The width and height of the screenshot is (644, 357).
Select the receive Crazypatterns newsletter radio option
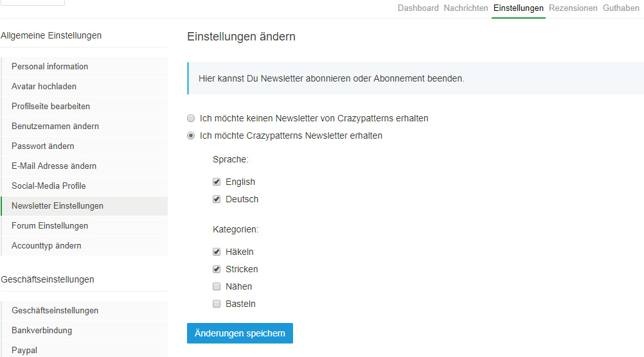(x=191, y=136)
